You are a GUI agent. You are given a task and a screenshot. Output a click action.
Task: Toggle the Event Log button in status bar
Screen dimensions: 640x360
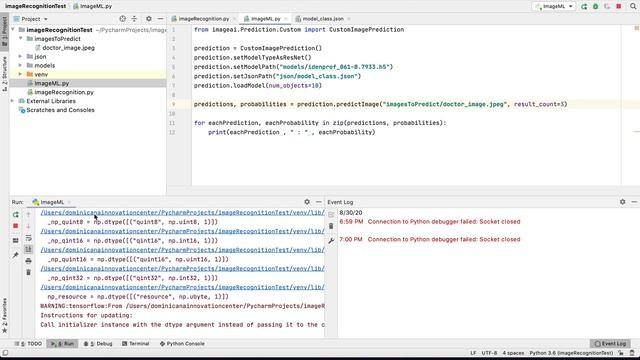[x=610, y=344]
